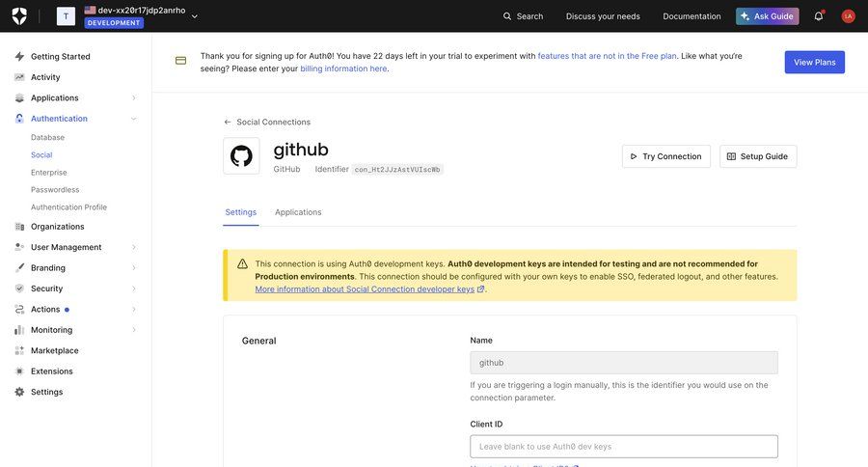Viewport: 868px width, 467px height.
Task: Switch to the Applications tab
Action: pyautogui.click(x=298, y=212)
